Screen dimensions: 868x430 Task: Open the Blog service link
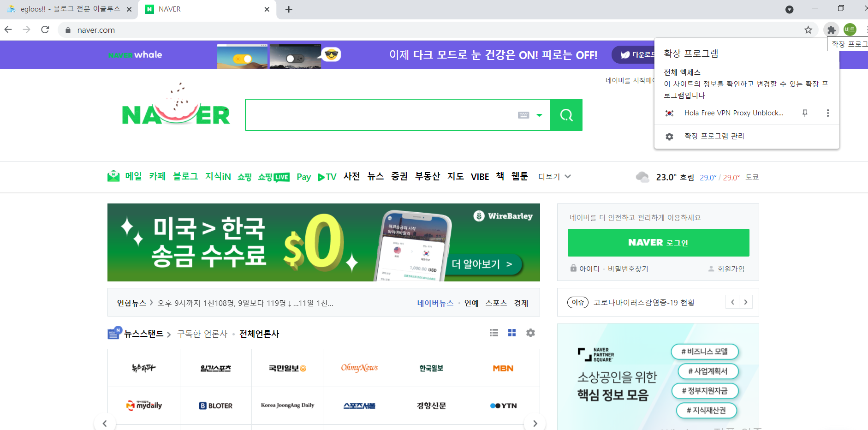tap(185, 176)
